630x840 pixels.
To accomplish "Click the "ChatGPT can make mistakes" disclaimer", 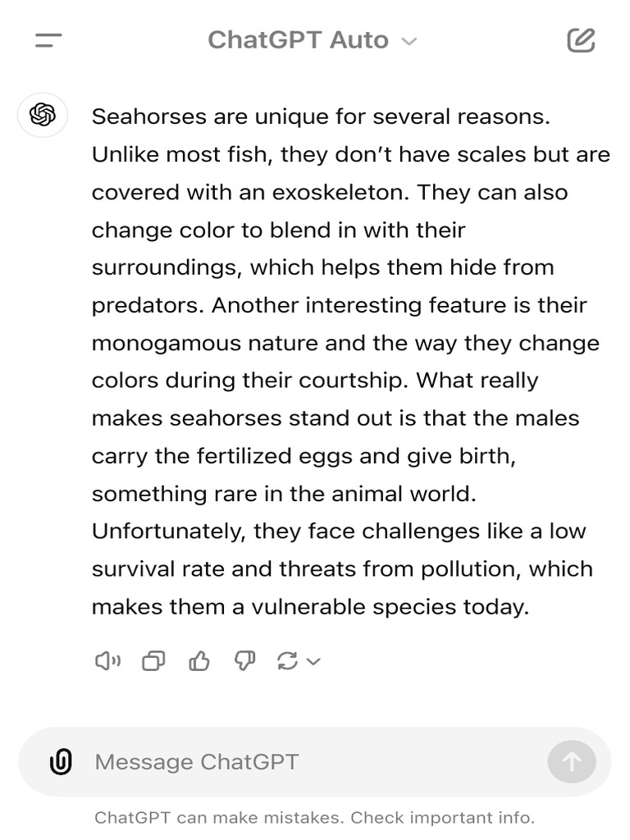I will point(221,818).
